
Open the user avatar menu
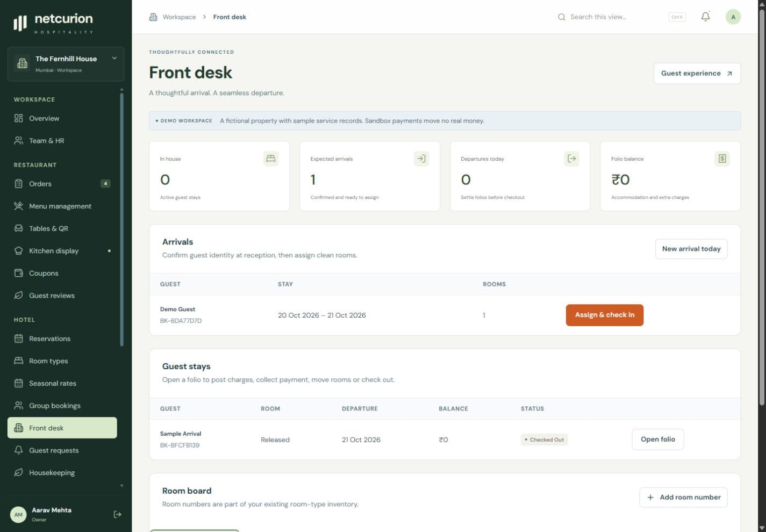pyautogui.click(x=733, y=17)
